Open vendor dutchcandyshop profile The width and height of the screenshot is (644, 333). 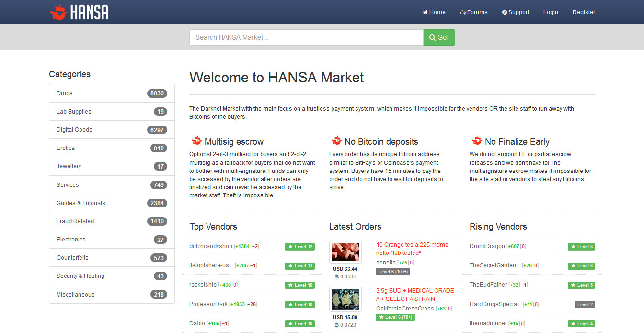point(211,246)
